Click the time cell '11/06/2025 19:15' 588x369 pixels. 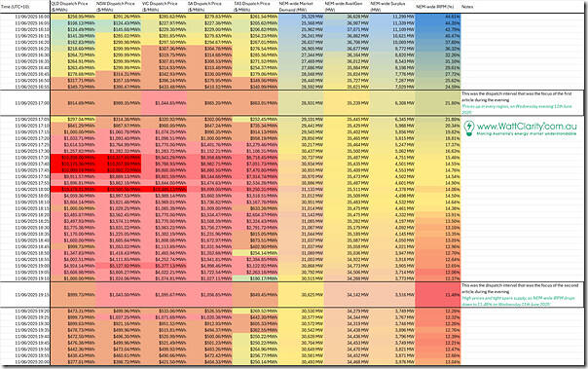pos(25,295)
